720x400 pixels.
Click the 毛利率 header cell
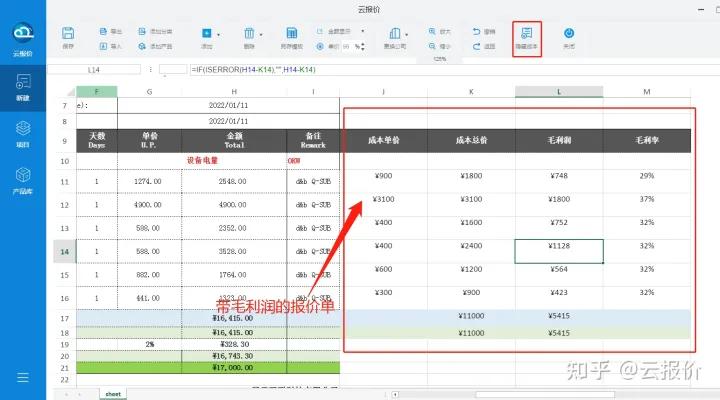click(x=647, y=140)
